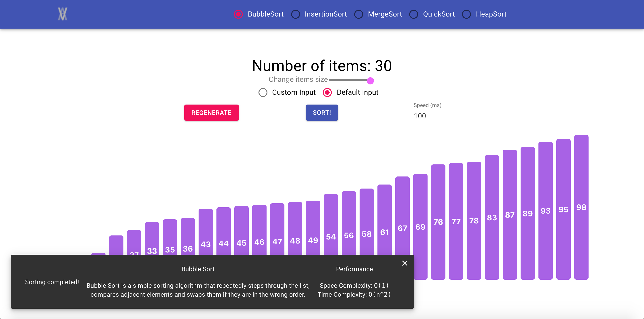Screen dimensions: 644x319
Task: Click the app logo in the header
Action: pyautogui.click(x=63, y=14)
